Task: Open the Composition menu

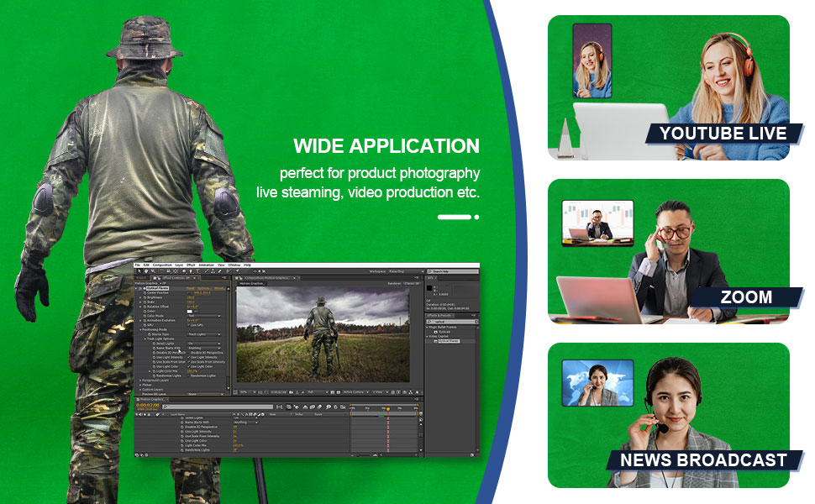Action: (x=161, y=265)
